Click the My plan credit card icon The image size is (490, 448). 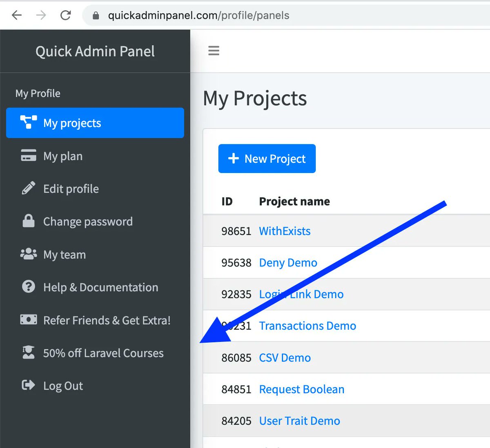click(x=29, y=155)
